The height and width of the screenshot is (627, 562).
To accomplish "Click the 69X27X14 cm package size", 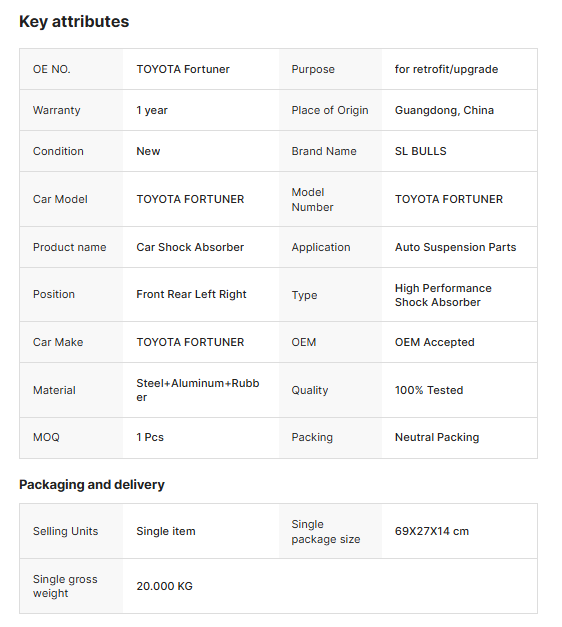I will pos(432,531).
